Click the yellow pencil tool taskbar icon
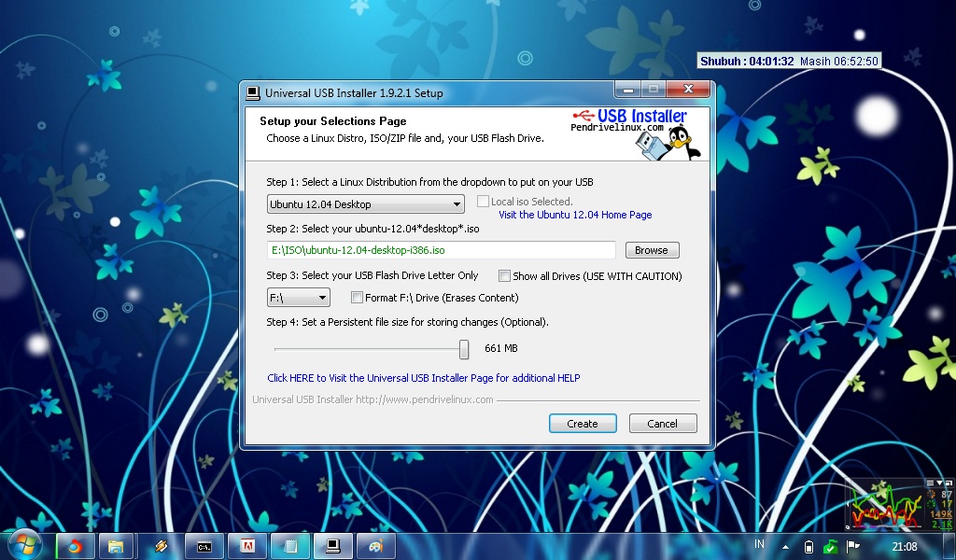956x560 pixels. point(161,546)
